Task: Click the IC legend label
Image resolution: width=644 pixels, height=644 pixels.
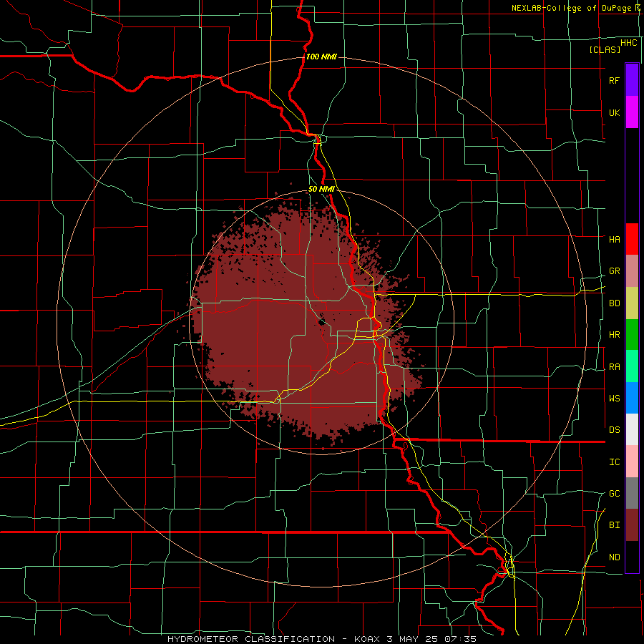Action: tap(614, 462)
